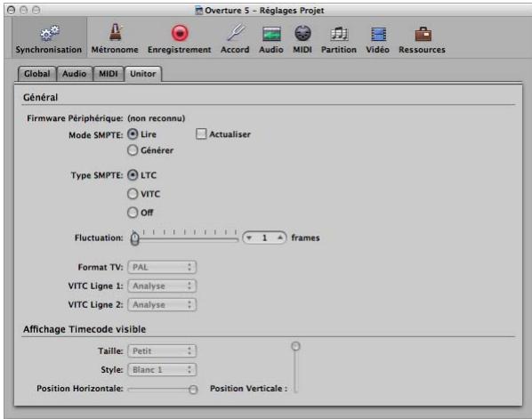Viewport: 532px width, 419px height.
Task: Open the VITC Ligne 1 dropdown
Action: pos(162,286)
